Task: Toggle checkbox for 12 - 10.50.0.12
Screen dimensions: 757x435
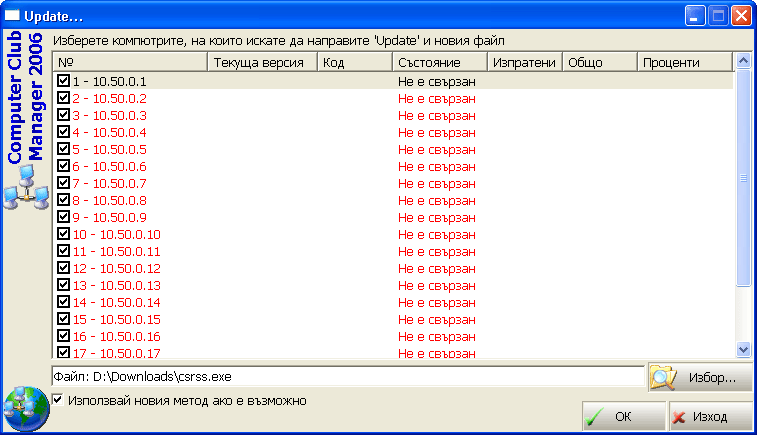Action: 63,267
